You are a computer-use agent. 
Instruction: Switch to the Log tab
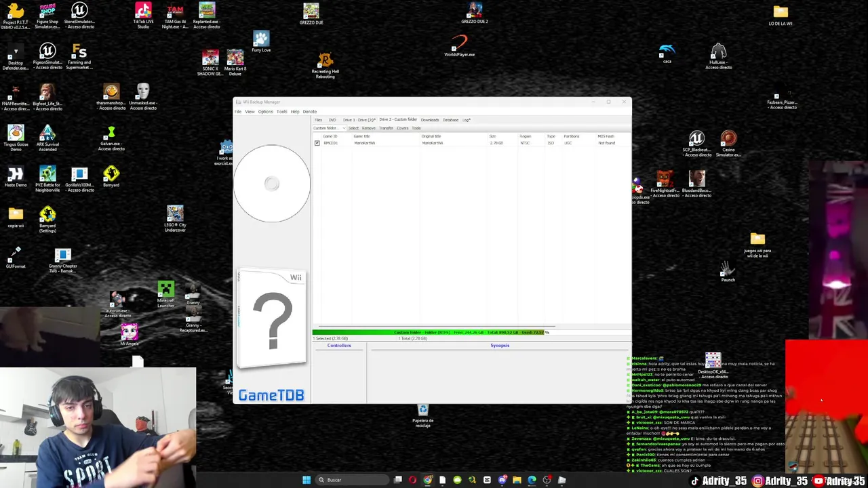pos(466,120)
